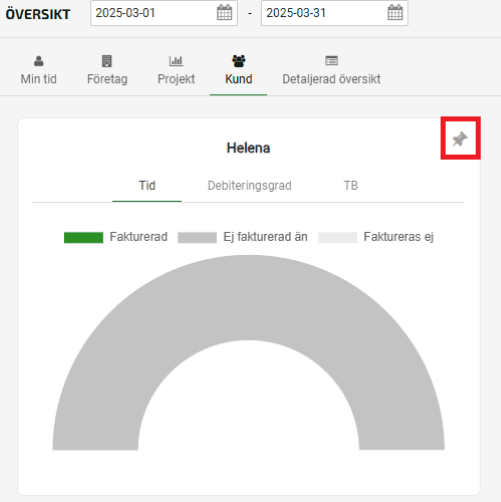
Task: Open the start date calendar picker
Action: [224, 13]
